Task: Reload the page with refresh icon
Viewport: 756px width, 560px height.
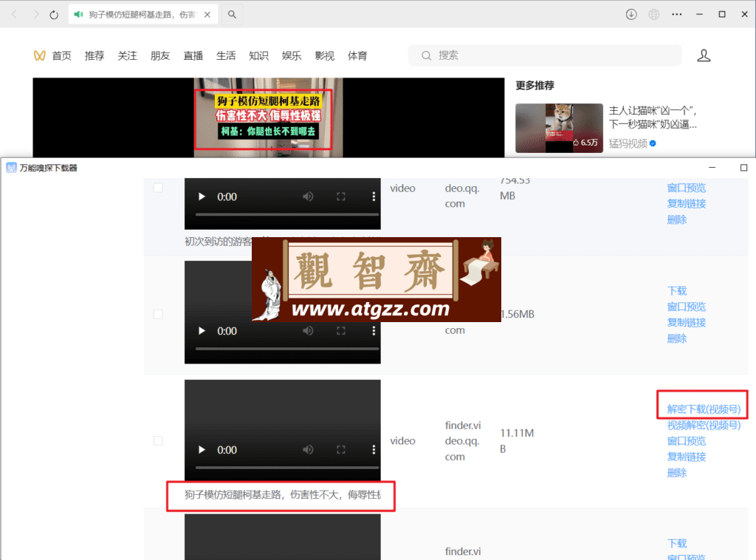Action: coord(54,15)
